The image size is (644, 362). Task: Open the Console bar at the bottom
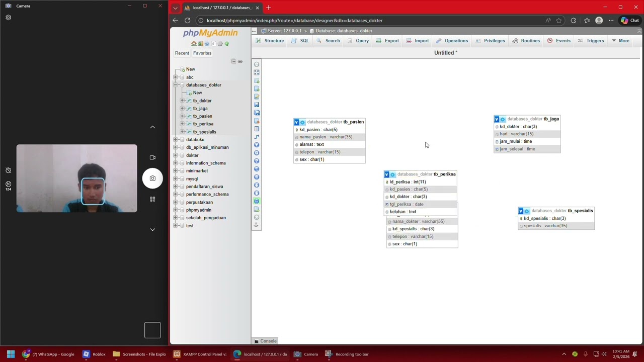click(265, 341)
